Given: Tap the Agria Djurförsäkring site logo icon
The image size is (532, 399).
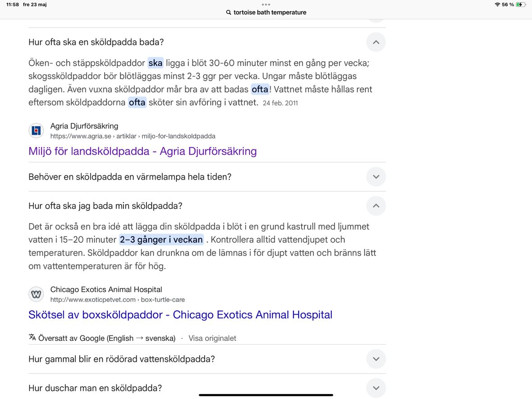Looking at the screenshot, I should click(x=36, y=131).
